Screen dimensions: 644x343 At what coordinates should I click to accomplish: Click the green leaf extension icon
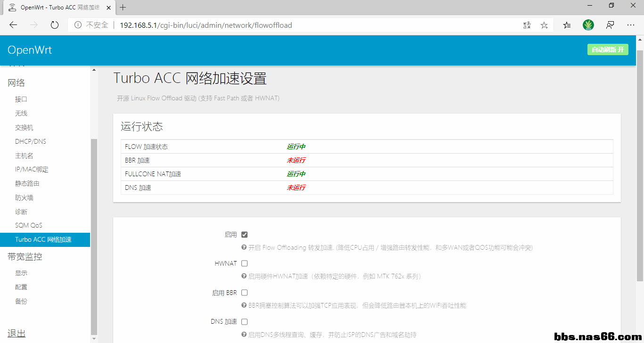588,25
